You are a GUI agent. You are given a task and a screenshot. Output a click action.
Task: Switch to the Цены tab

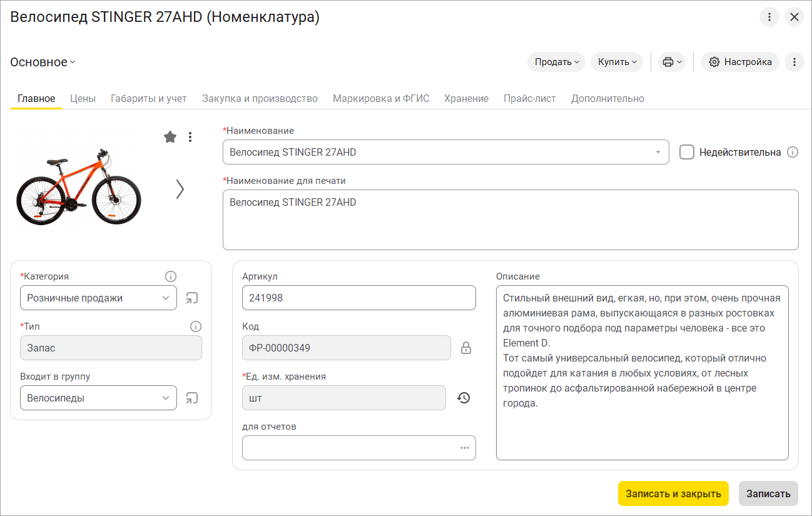pos(83,99)
